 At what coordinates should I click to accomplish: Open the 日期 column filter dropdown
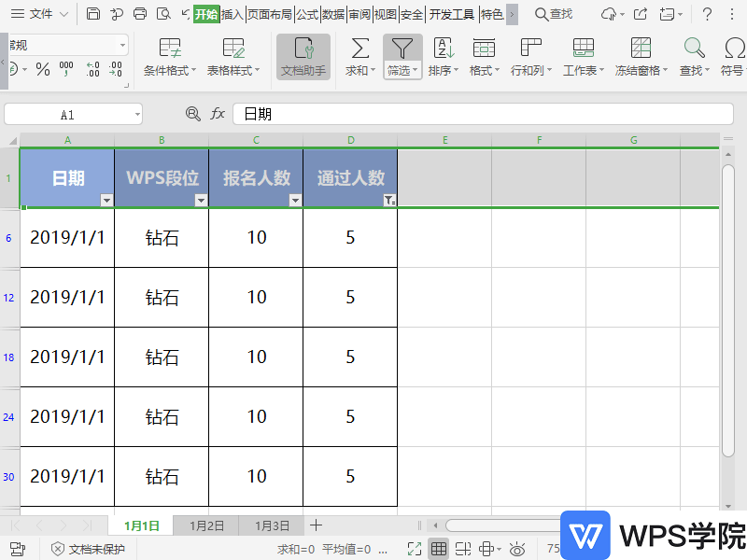coord(106,201)
